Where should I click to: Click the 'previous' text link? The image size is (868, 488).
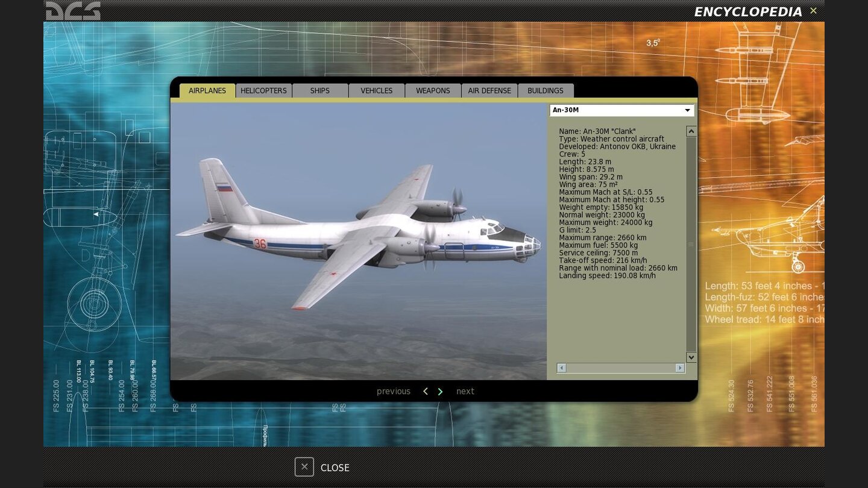tap(394, 392)
